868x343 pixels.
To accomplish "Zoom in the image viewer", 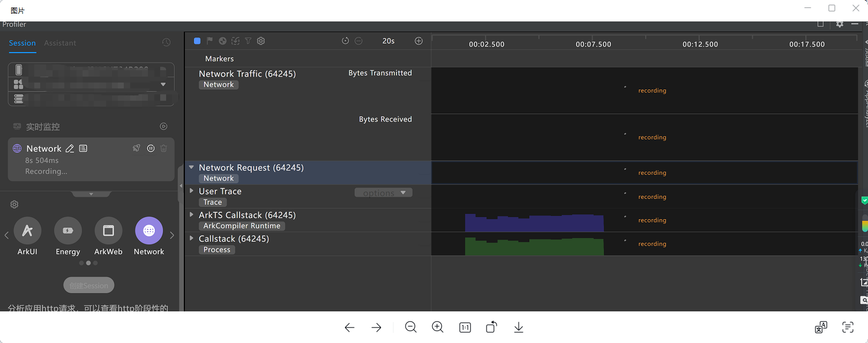I will coord(438,327).
